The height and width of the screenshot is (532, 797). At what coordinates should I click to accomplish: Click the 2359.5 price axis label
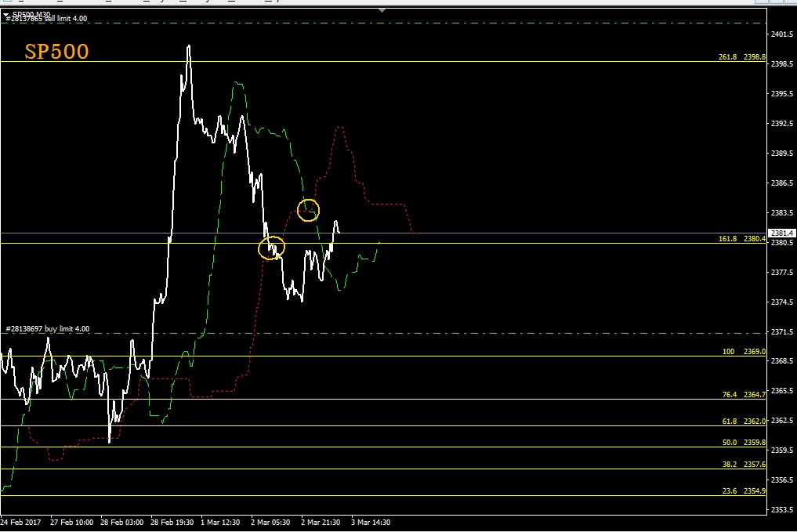click(x=782, y=451)
